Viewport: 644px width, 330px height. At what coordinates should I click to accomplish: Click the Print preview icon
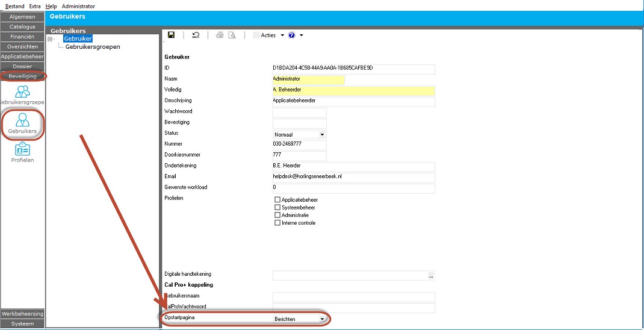coord(231,36)
